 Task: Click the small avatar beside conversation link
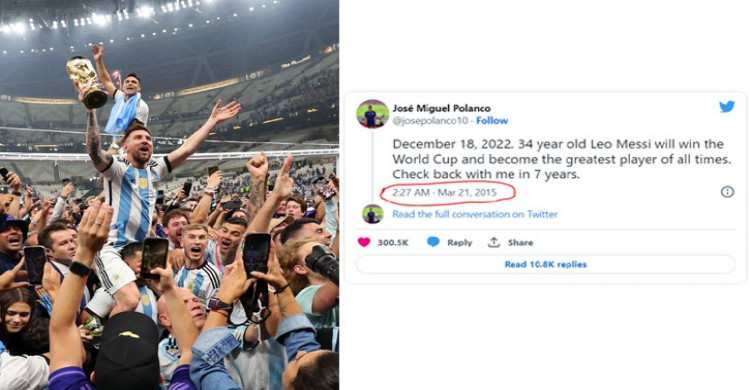[x=373, y=214]
